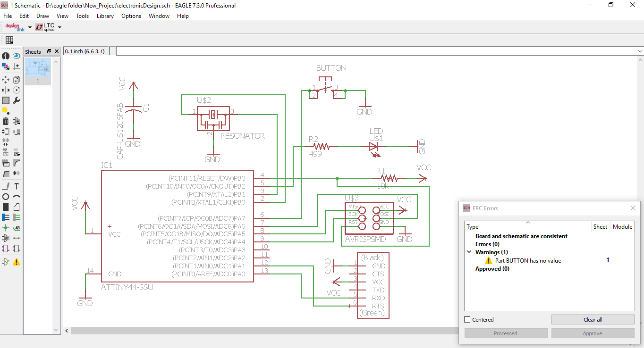The width and height of the screenshot is (644, 348).
Task: Select the Value tool
Action: click(x=17, y=152)
